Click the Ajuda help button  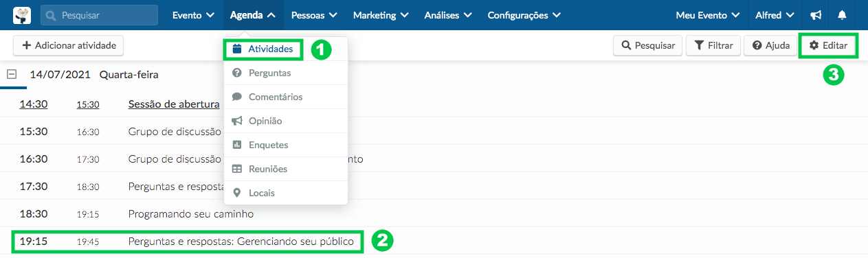[770, 45]
